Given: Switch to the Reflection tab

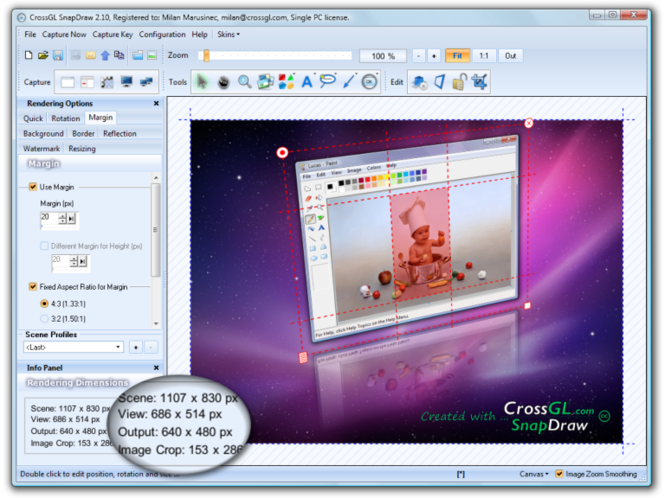Looking at the screenshot, I should coord(120,134).
